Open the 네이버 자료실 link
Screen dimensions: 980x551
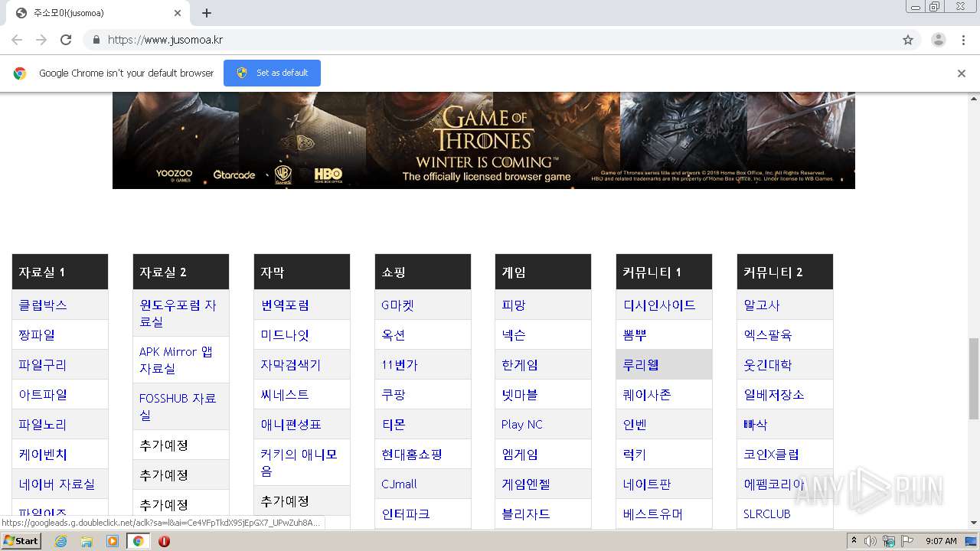[x=57, y=484]
